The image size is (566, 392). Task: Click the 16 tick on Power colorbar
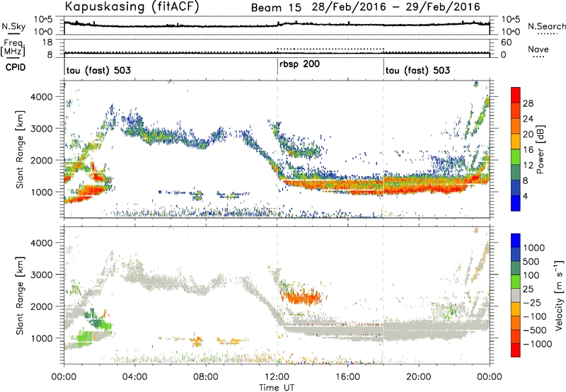(x=528, y=150)
